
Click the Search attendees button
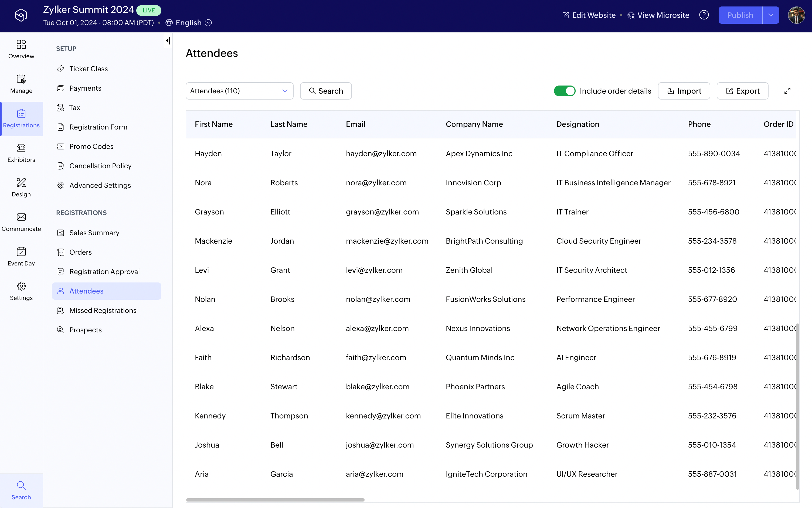click(326, 91)
